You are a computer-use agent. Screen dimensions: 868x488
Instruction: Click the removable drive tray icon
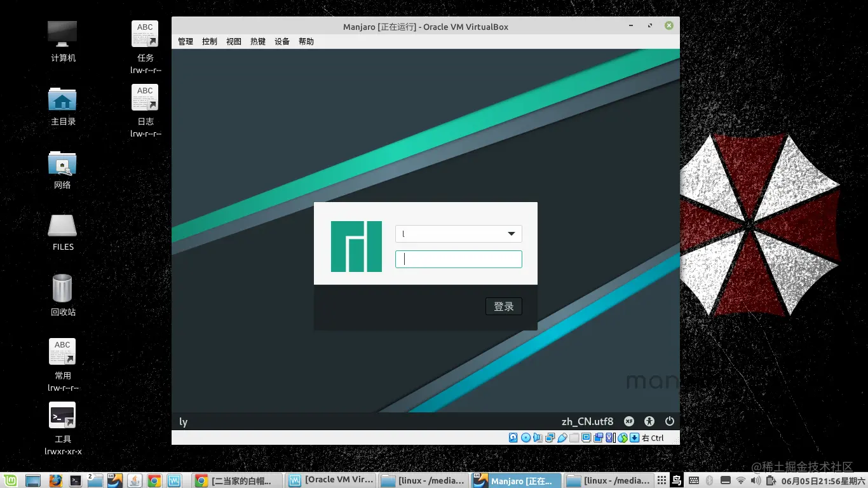tap(726, 481)
